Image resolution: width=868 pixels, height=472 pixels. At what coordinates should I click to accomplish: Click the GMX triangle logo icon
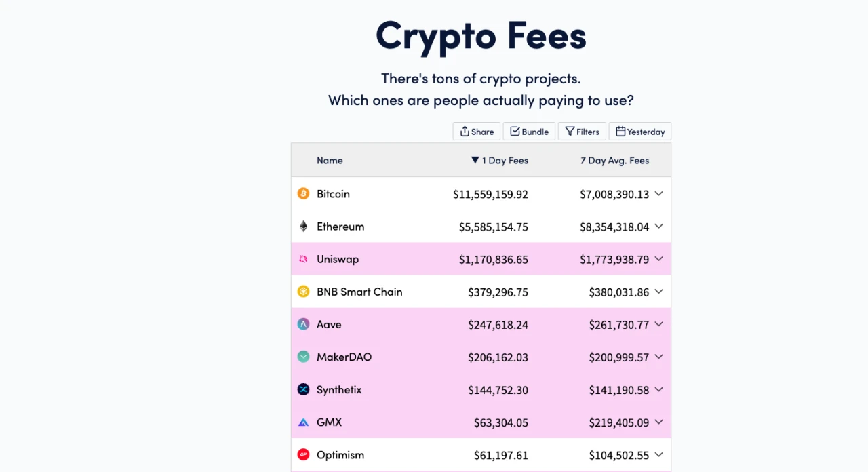(303, 422)
